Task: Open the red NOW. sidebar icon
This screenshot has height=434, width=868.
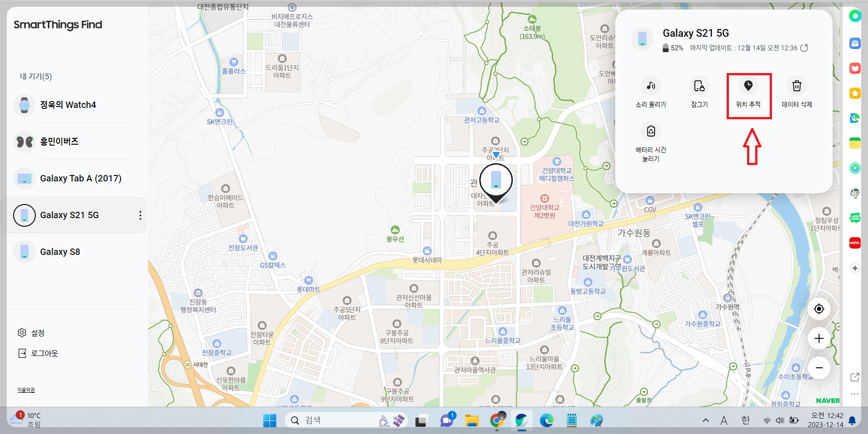Action: coord(855,243)
